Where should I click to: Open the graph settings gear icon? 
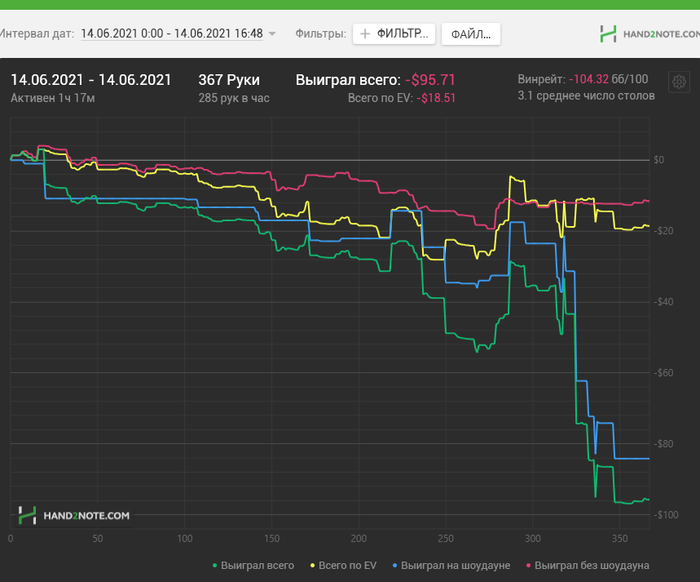tap(679, 82)
